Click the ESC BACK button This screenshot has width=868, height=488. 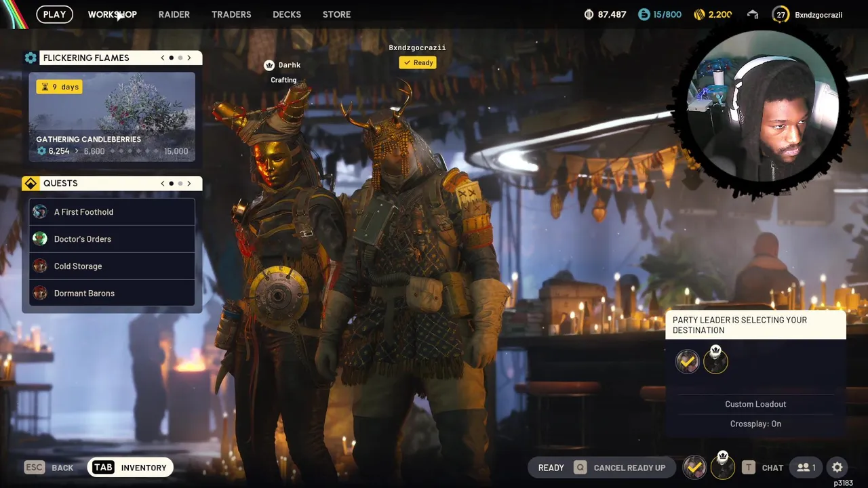pos(49,468)
